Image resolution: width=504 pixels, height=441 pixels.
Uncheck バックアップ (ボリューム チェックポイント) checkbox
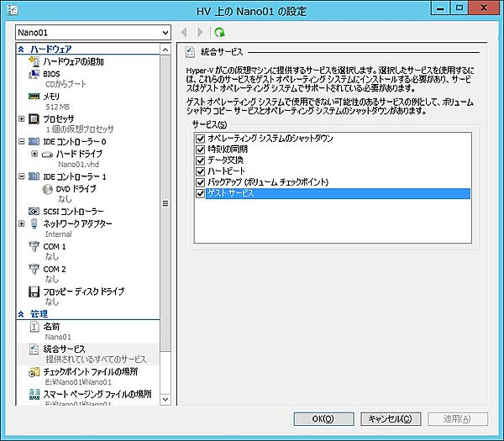coord(200,182)
